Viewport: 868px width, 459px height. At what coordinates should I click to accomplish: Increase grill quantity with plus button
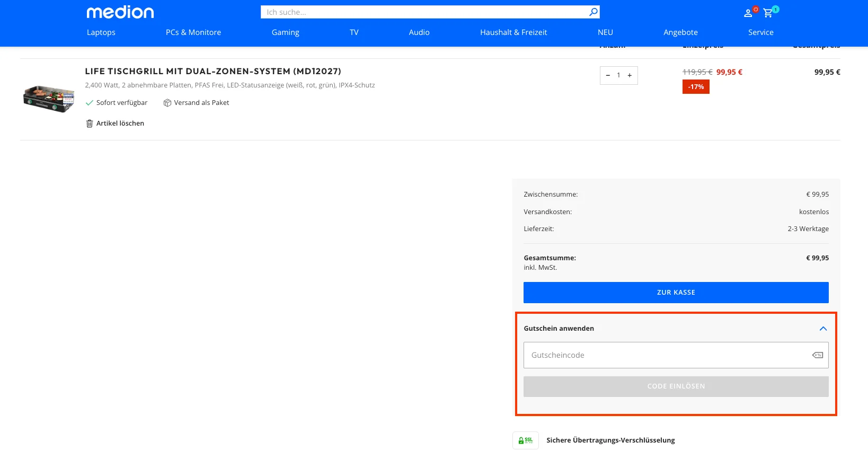630,75
